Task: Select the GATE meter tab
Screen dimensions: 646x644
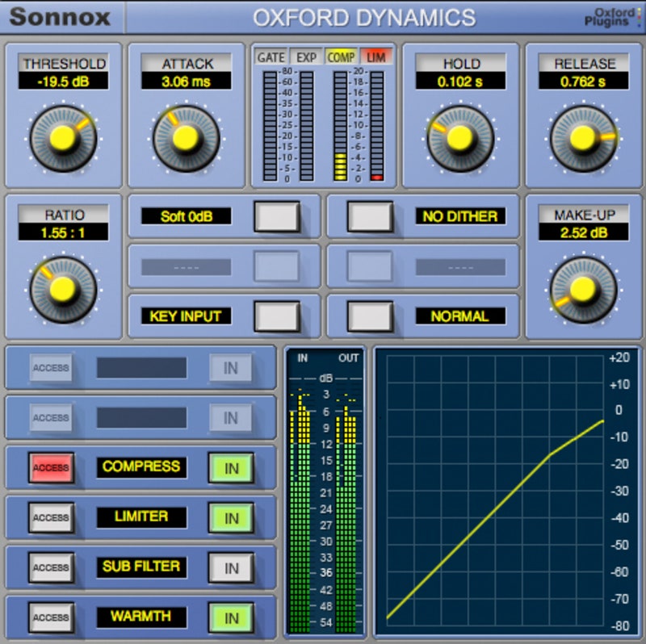Action: coord(271,58)
